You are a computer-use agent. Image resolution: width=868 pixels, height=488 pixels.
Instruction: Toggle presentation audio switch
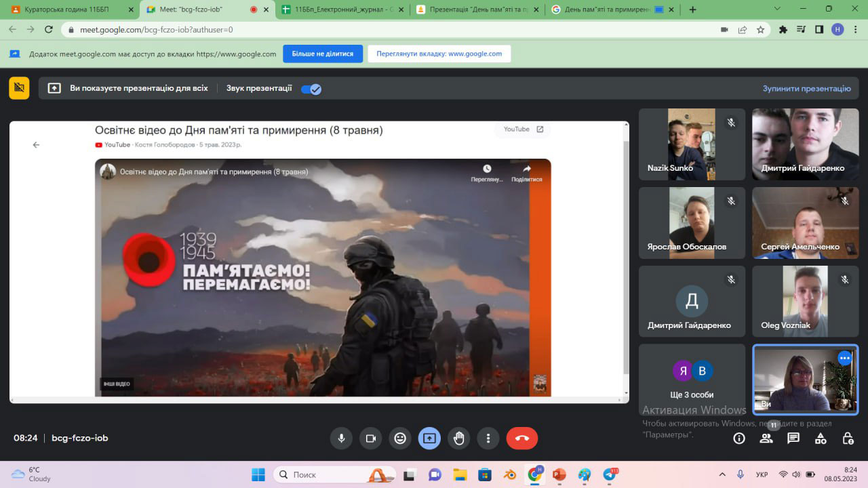(311, 89)
